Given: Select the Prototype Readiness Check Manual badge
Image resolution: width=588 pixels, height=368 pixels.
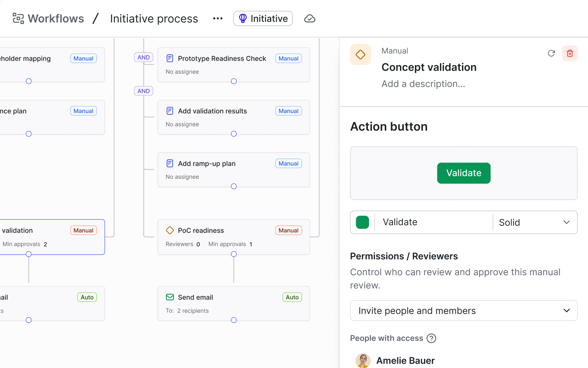Looking at the screenshot, I should coord(288,58).
